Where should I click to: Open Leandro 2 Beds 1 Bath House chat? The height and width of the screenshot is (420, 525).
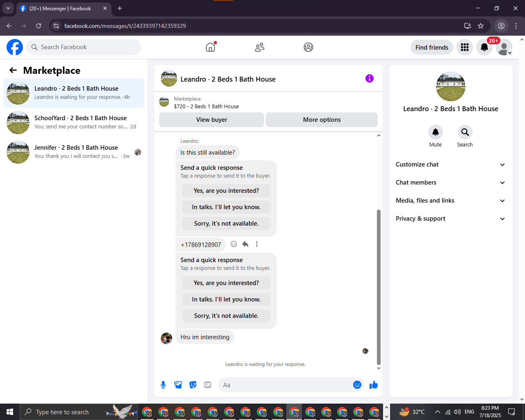click(74, 93)
